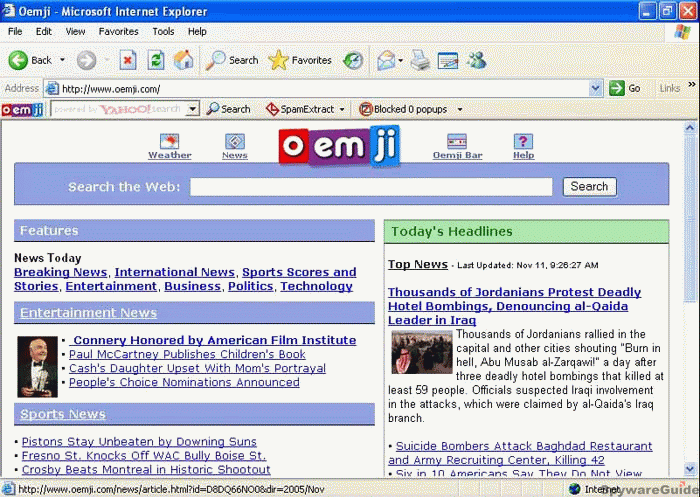Open Suicide Bombers Attack Baghdad Restaurant link
The width and height of the screenshot is (700, 497).
coord(520,453)
